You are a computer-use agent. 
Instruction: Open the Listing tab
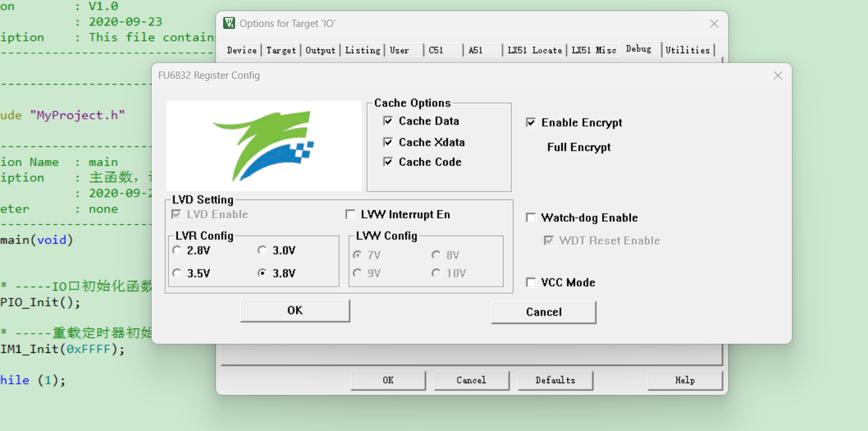(362, 50)
